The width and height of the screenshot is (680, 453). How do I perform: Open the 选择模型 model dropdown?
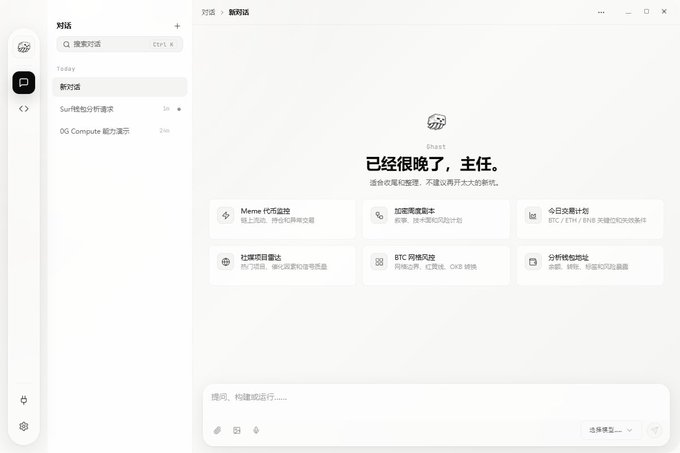pos(611,430)
